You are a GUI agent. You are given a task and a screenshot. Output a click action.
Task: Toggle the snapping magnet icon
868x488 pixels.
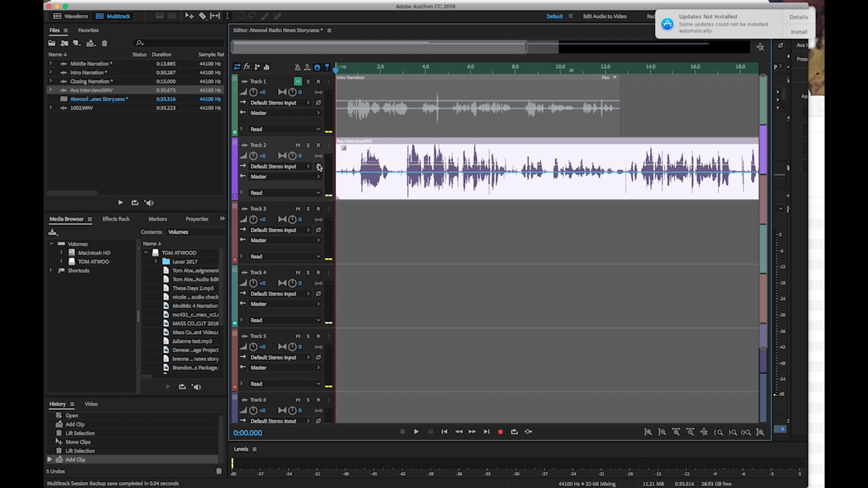coord(317,67)
